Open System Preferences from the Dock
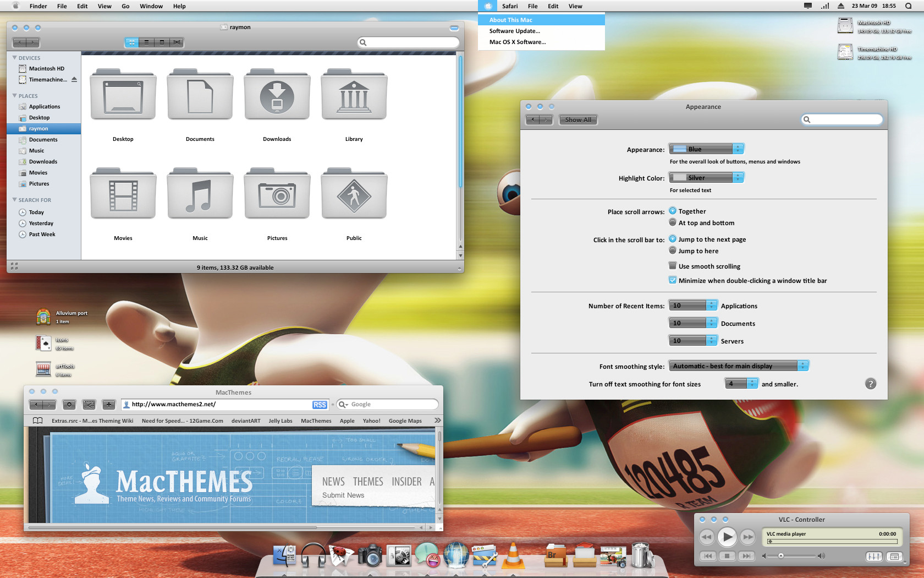Screen dimensions: 924x578 [x=399, y=555]
